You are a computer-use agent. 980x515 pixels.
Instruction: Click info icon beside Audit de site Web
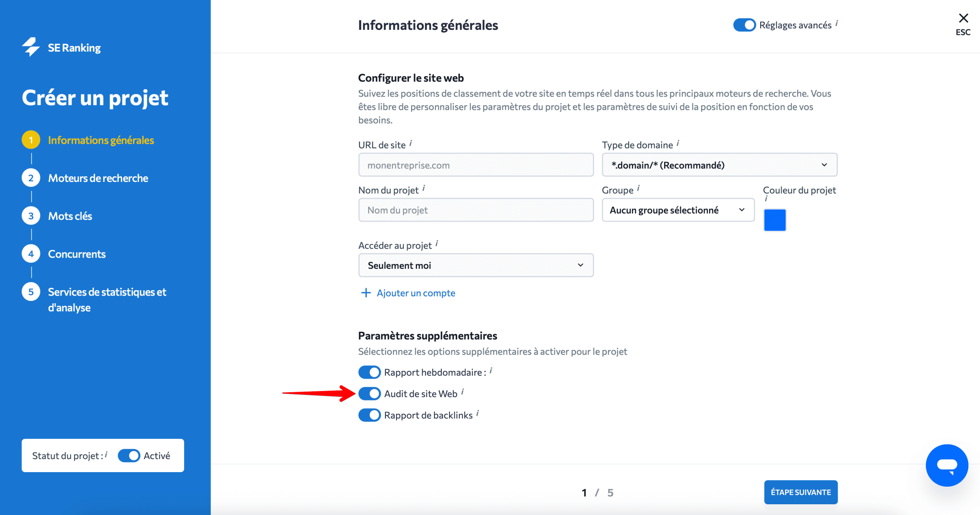pyautogui.click(x=463, y=392)
